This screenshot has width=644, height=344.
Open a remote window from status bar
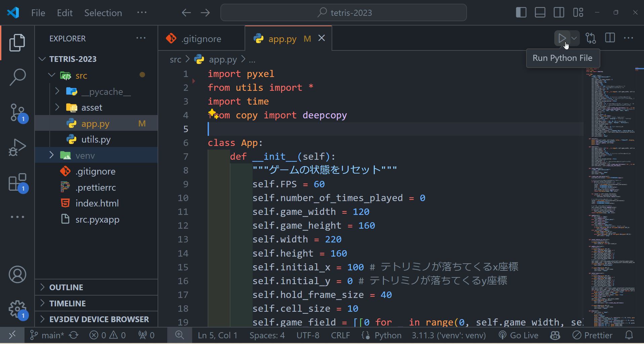point(12,335)
